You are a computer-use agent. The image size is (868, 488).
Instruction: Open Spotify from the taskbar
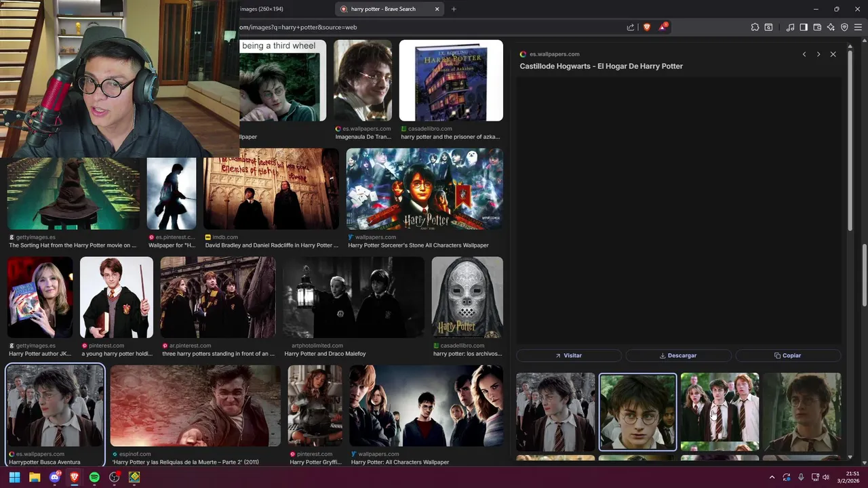(x=94, y=477)
